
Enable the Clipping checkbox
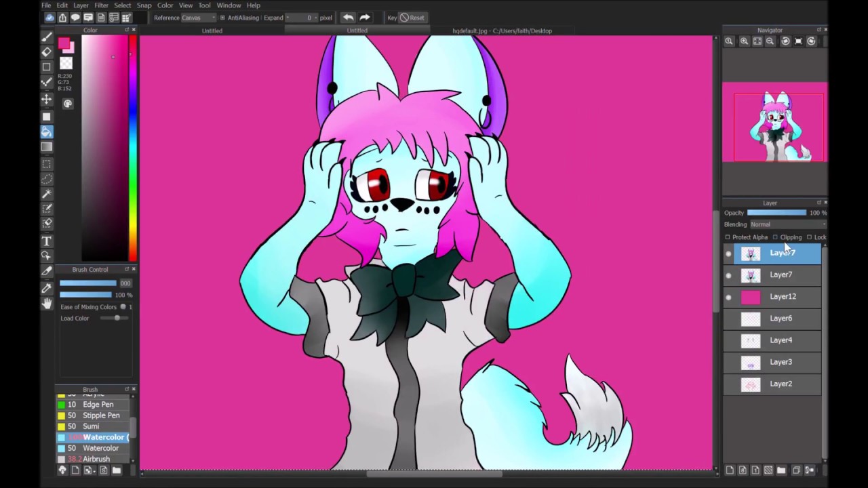(775, 237)
